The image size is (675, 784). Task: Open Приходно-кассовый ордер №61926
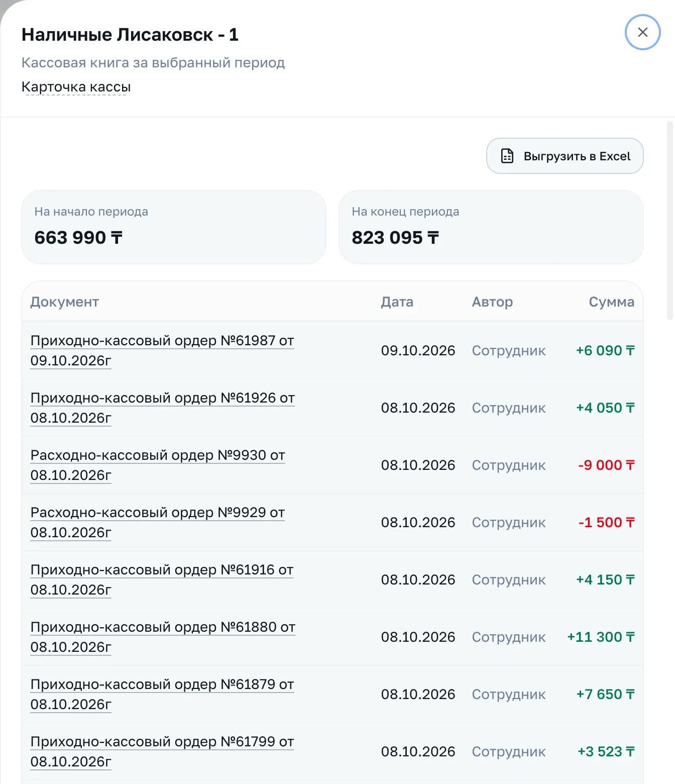pyautogui.click(x=162, y=408)
